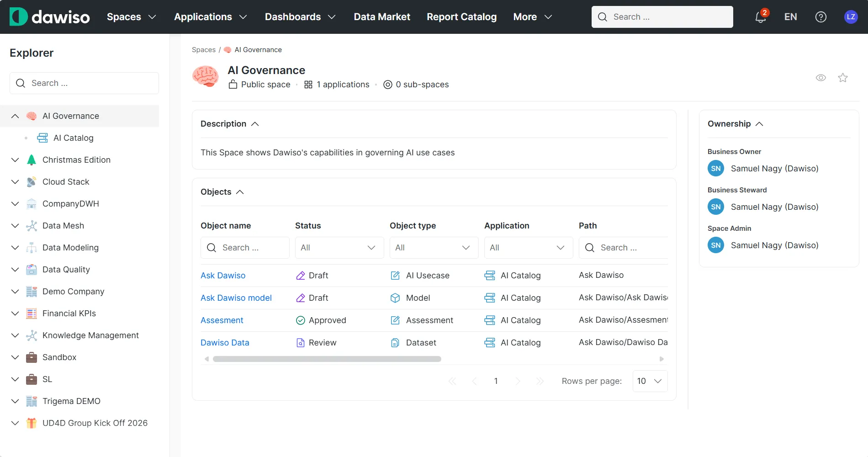Open the Ask Dawiso object link
Viewport: 868px width, 457px height.
pos(223,276)
